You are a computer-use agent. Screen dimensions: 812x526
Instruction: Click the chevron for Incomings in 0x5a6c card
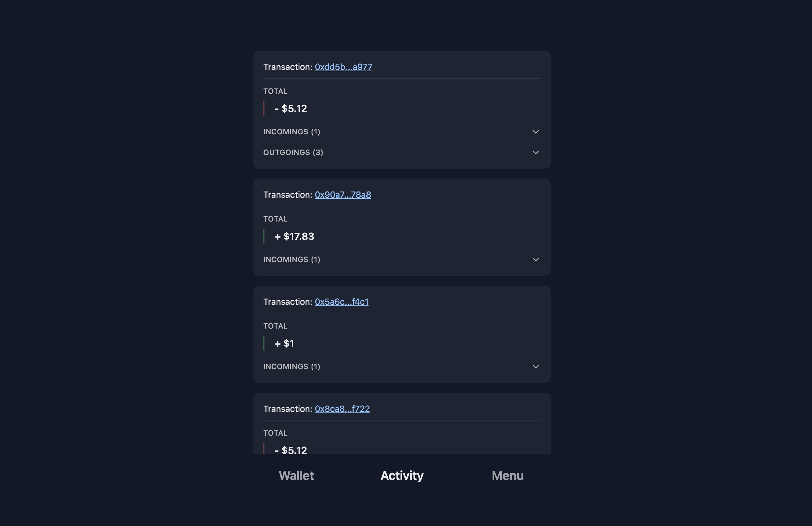click(x=536, y=366)
